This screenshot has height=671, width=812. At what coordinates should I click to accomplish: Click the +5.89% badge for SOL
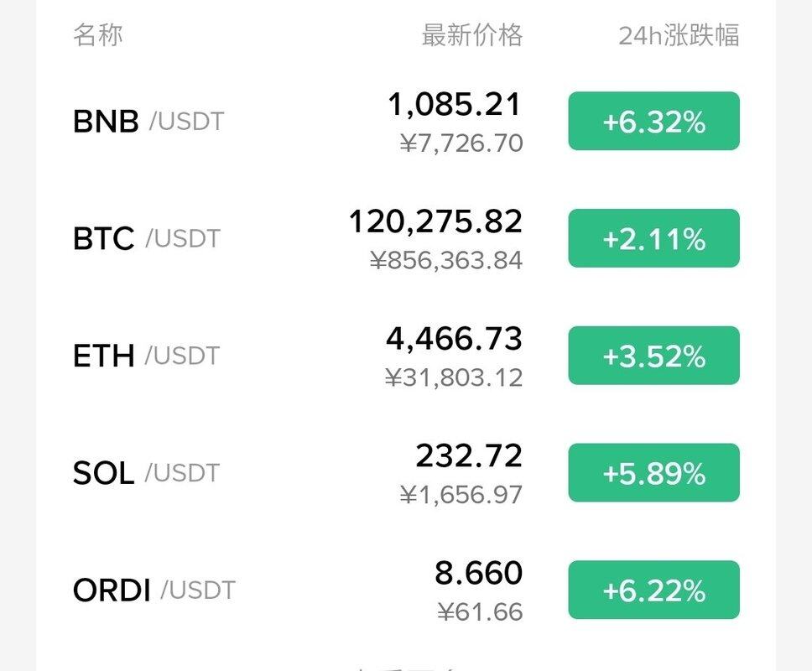coord(653,473)
